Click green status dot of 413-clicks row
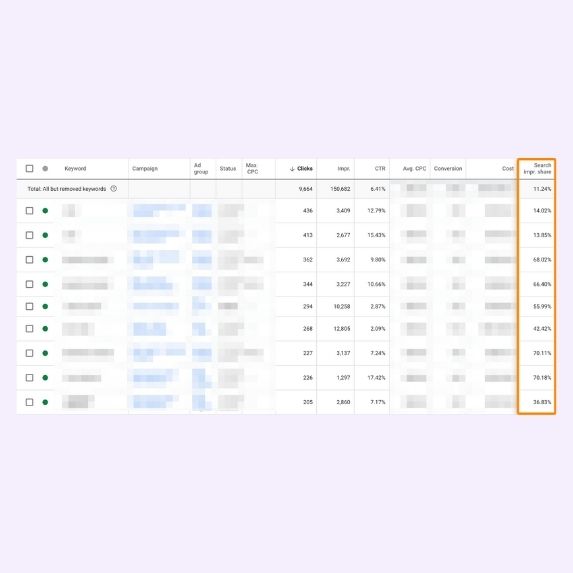The height and width of the screenshot is (573, 573). [x=45, y=235]
